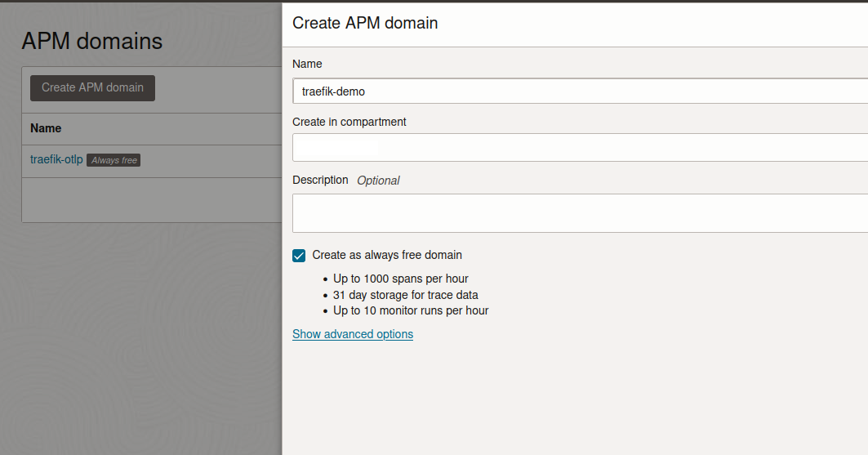Click the APM domains page heading

tap(92, 42)
